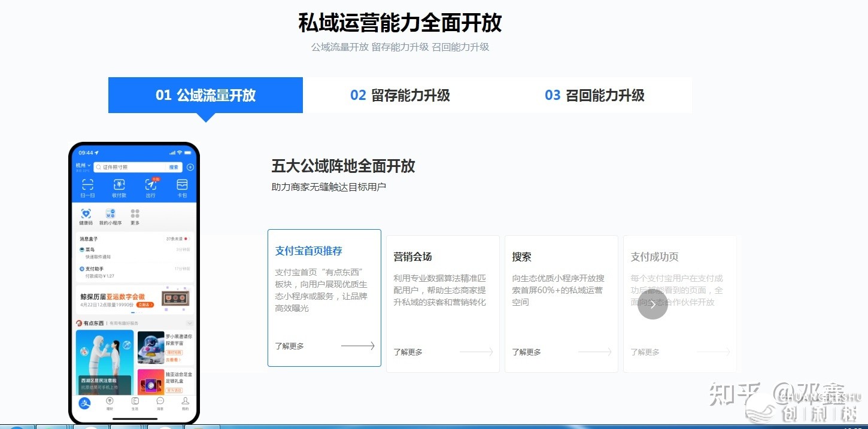Click the phone search field 证件照寸照
Viewport: 868px width, 429px height.
click(x=138, y=168)
